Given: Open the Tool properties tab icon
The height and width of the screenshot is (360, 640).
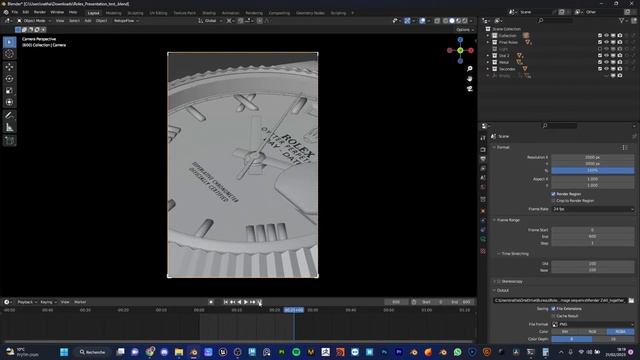Looking at the screenshot, I should pyautogui.click(x=483, y=138).
